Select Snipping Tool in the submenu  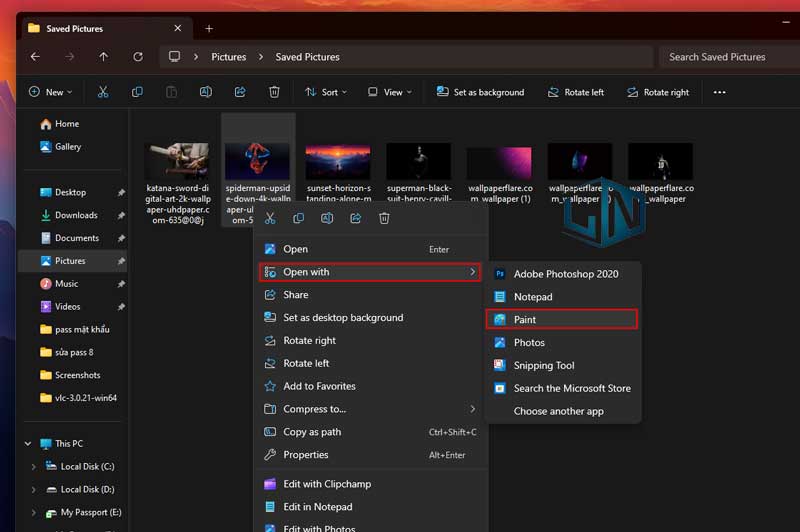[x=562, y=365]
